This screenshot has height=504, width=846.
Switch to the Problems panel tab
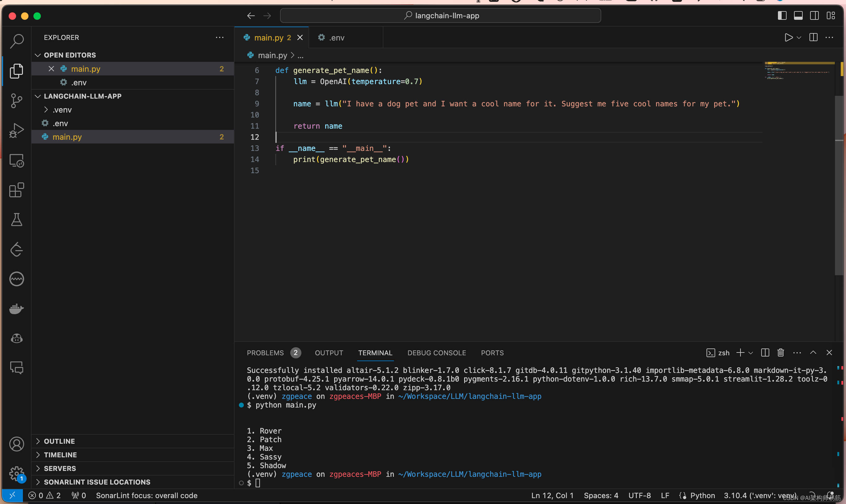point(273,352)
